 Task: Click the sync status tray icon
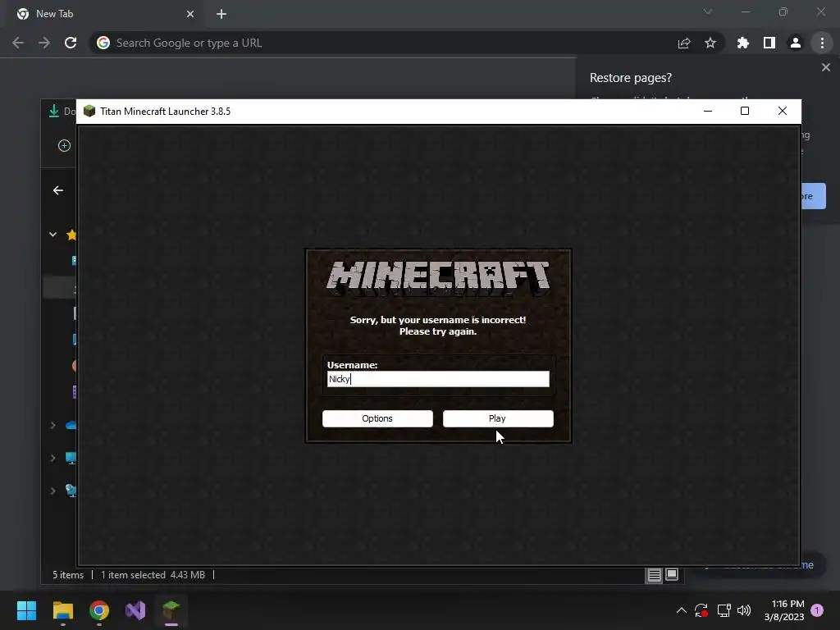point(701,610)
